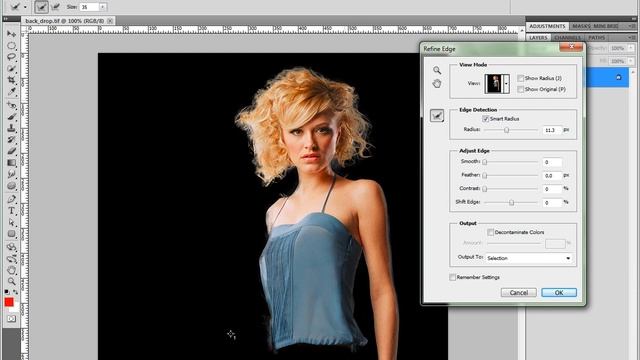
Task: Click the brush Size input field
Action: [x=89, y=7]
